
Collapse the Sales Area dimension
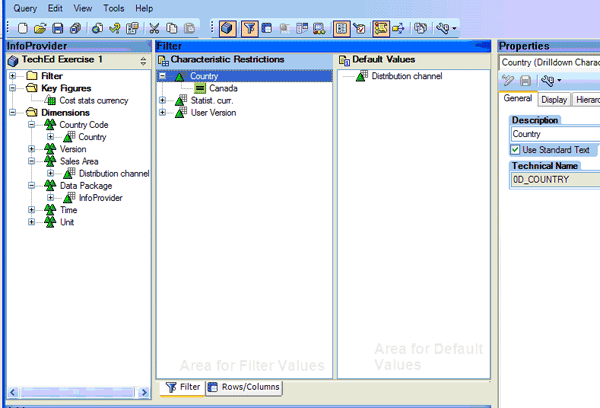[x=31, y=161]
